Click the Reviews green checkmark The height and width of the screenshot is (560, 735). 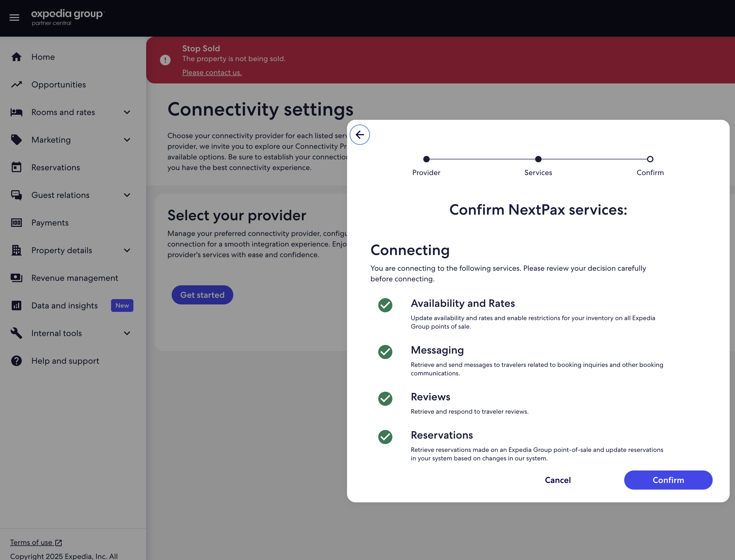pos(385,399)
